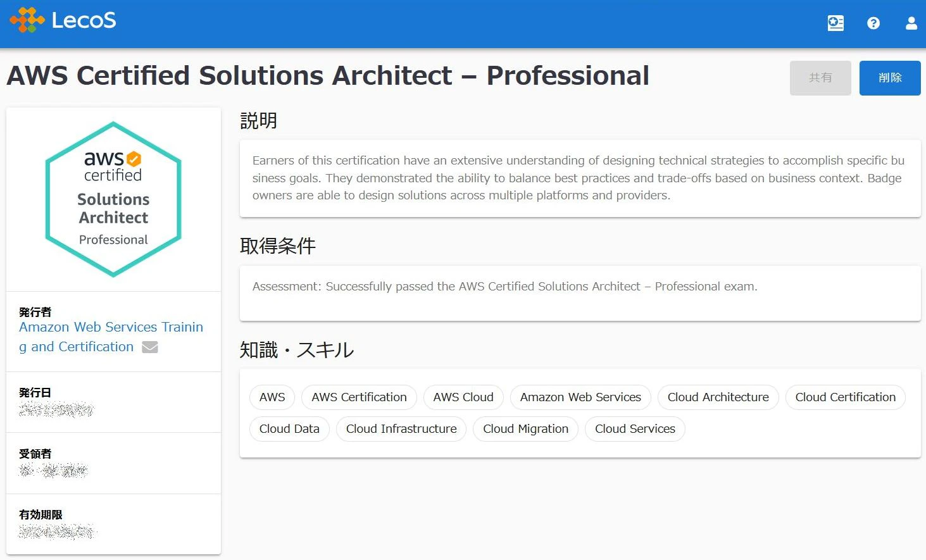Open the badge list icon in header

(x=835, y=23)
